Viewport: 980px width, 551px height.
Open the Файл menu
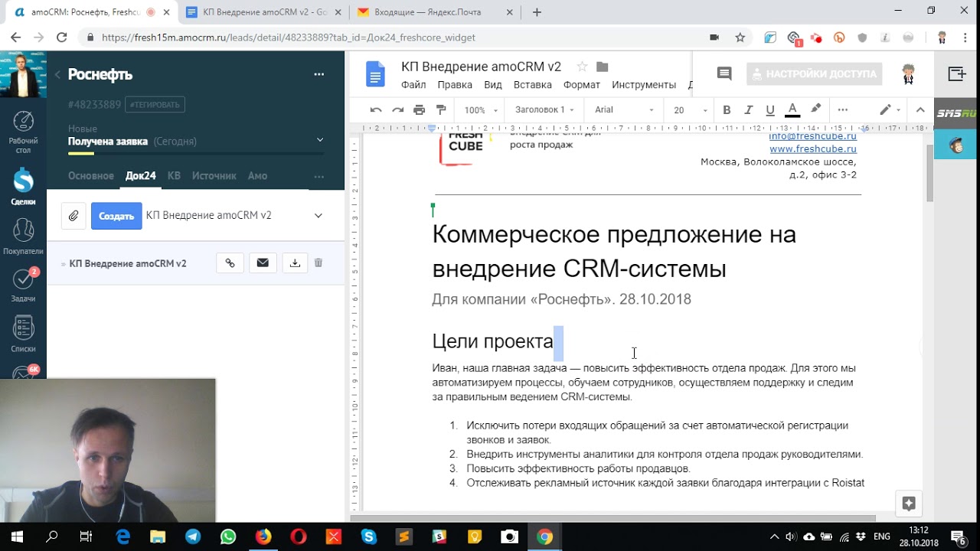tap(413, 85)
